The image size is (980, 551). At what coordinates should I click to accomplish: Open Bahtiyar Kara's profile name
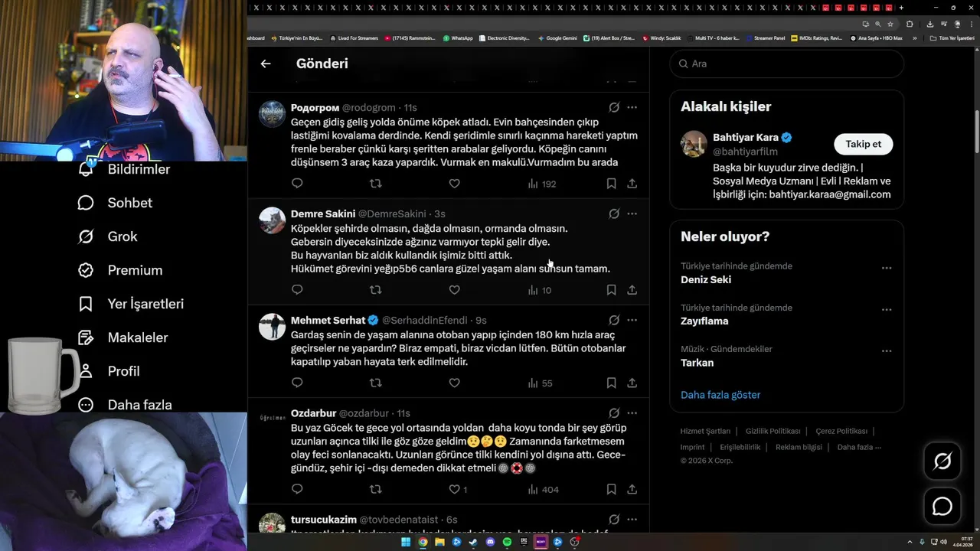[x=745, y=138]
